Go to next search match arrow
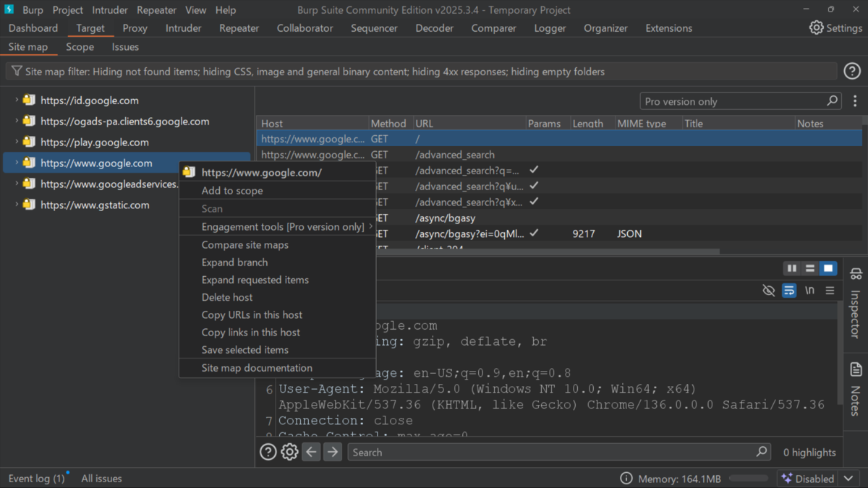 332,452
